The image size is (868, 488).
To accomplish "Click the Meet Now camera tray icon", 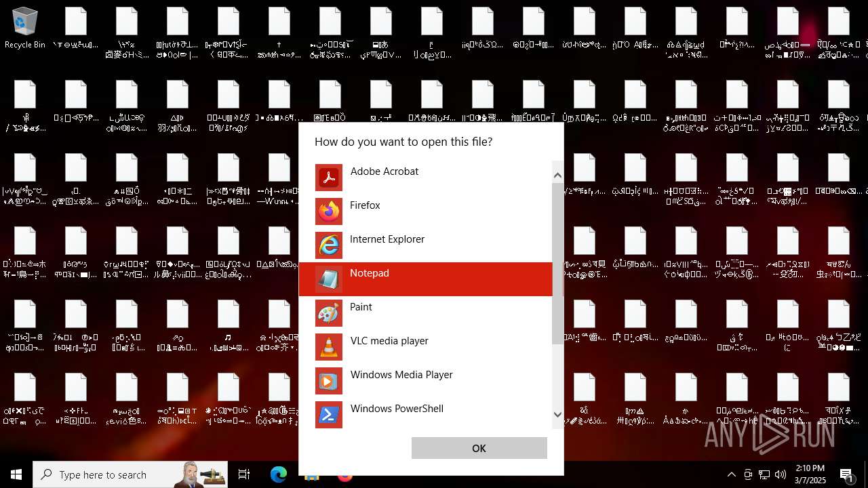I will click(x=748, y=474).
